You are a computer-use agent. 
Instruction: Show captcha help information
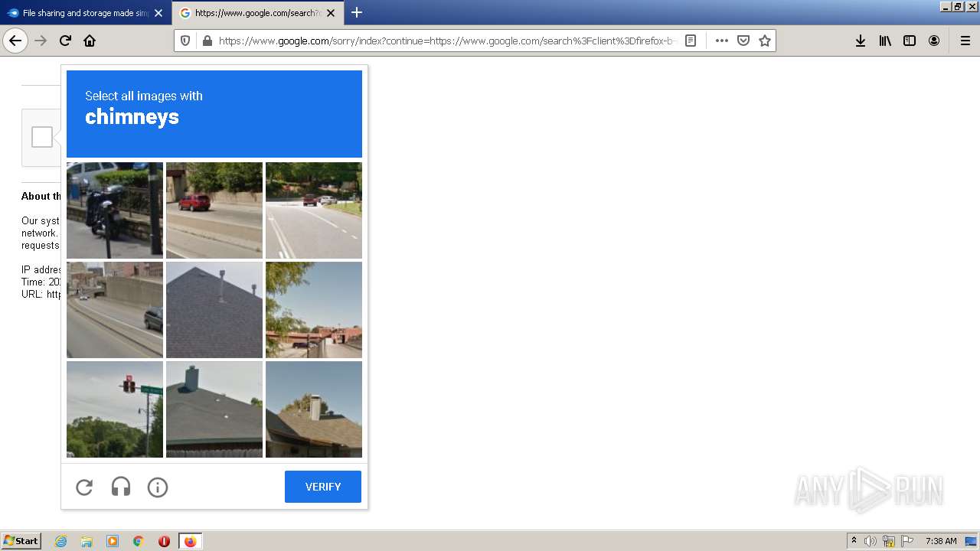point(158,487)
